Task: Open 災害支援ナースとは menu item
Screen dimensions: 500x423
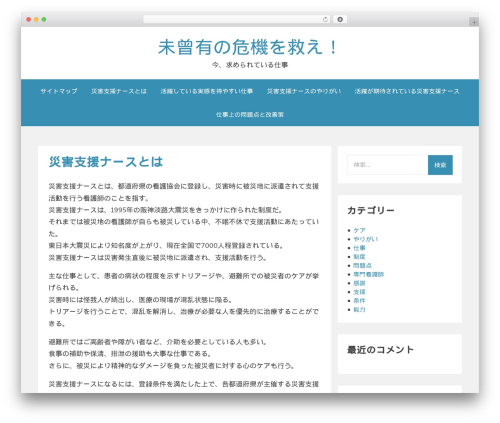Action: tap(119, 91)
